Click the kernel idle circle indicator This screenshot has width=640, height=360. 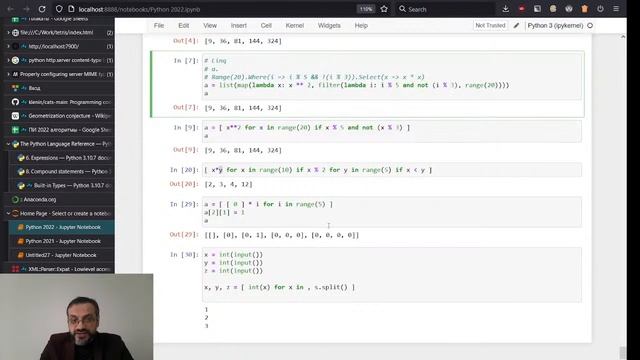(590, 25)
